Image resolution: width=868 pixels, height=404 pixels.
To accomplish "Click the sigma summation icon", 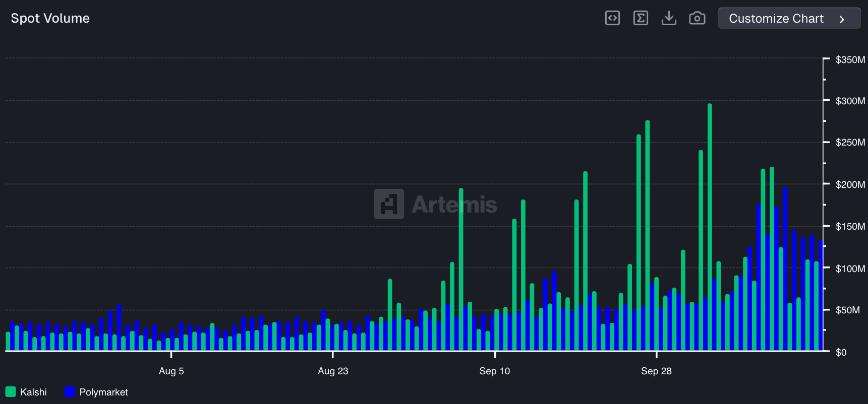I will [x=641, y=18].
